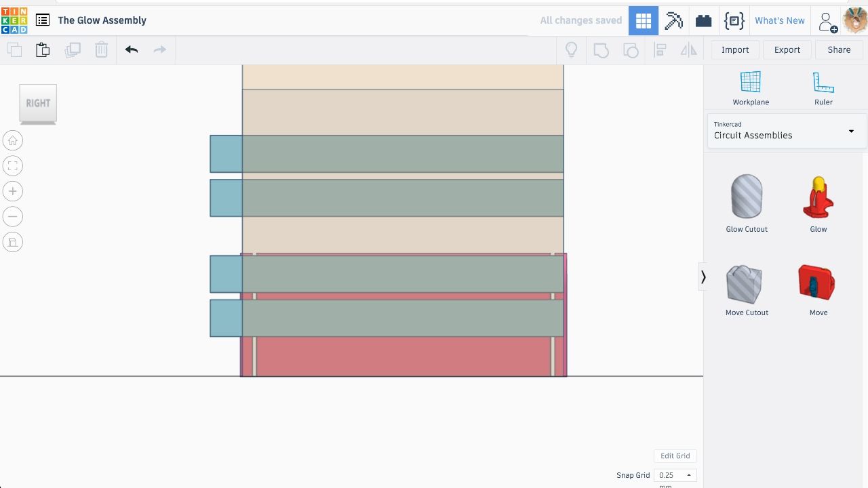This screenshot has width=868, height=488.
Task: Click the Tinkercad logo icon
Action: tap(14, 20)
